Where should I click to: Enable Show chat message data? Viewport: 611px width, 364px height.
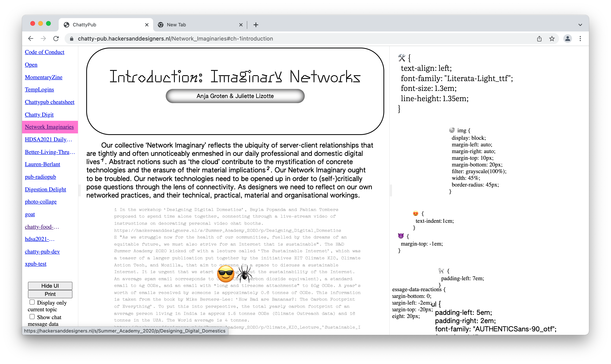[x=32, y=317]
